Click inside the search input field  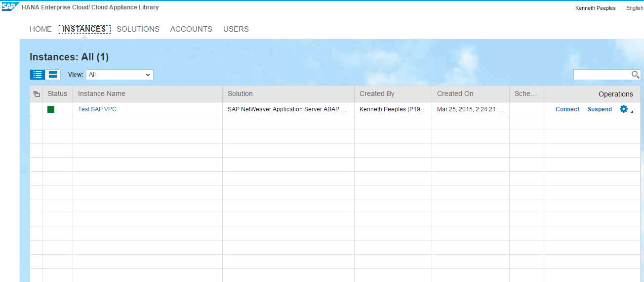pos(603,75)
